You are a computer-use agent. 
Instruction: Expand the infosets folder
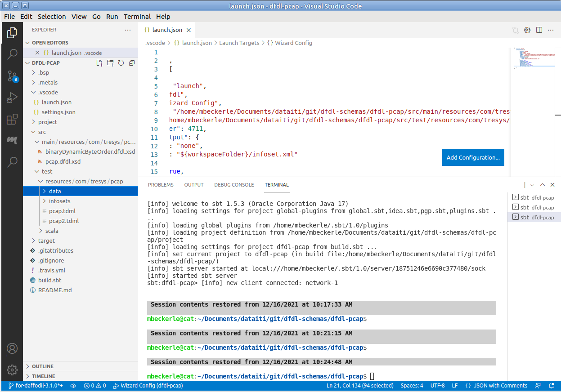coord(81,201)
